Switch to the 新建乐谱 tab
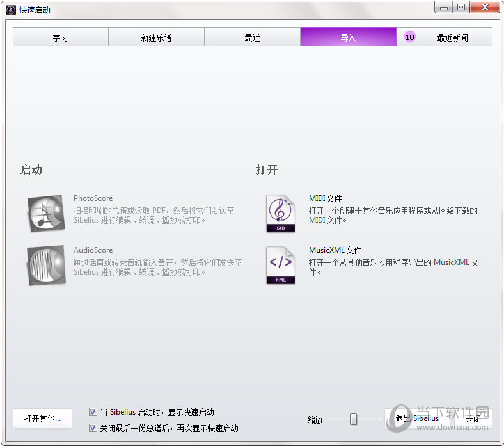The image size is (504, 446). coord(157,37)
